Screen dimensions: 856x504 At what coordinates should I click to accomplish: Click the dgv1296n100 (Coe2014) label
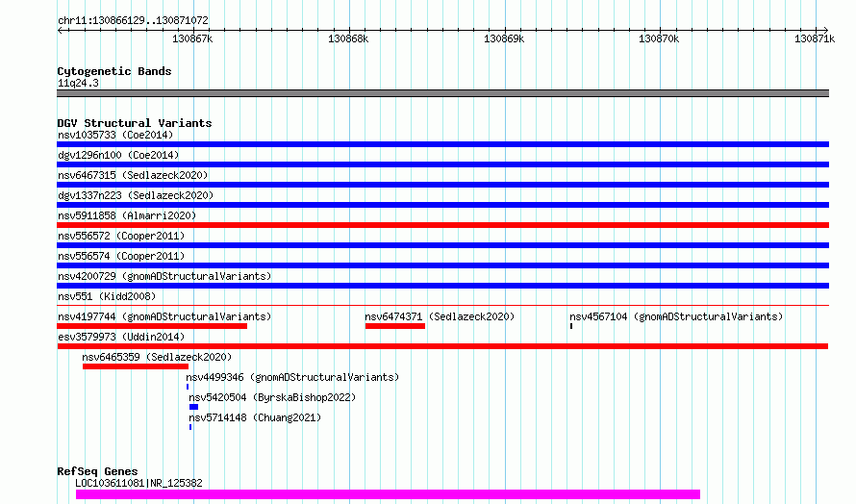[118, 155]
